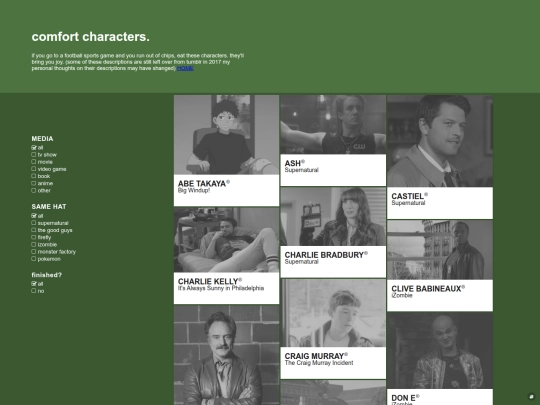Viewport: 540px width, 405px height.
Task: Select the 'comfort characters.' page title
Action: [x=91, y=37]
